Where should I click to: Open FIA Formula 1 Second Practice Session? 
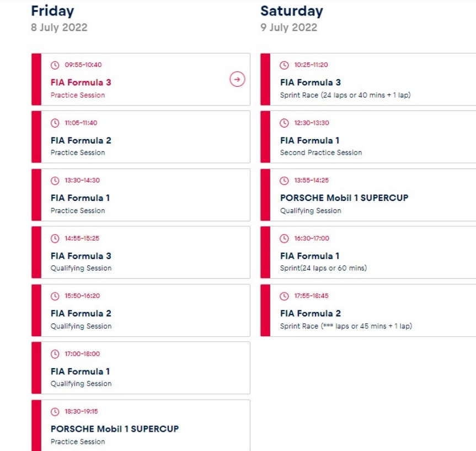click(310, 141)
